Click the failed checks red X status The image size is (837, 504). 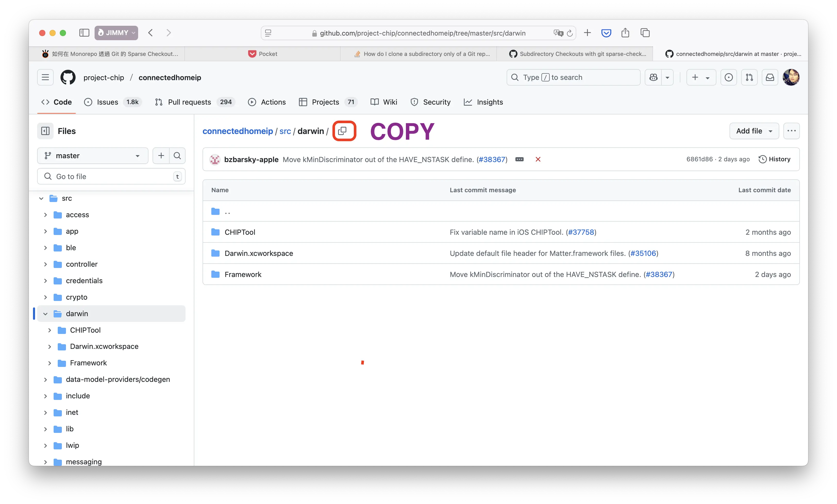point(538,159)
